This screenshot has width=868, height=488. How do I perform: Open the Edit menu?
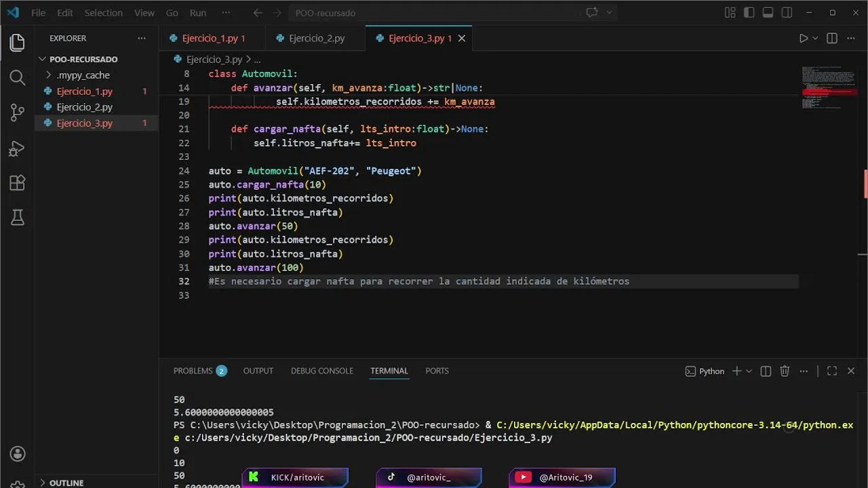[x=65, y=13]
